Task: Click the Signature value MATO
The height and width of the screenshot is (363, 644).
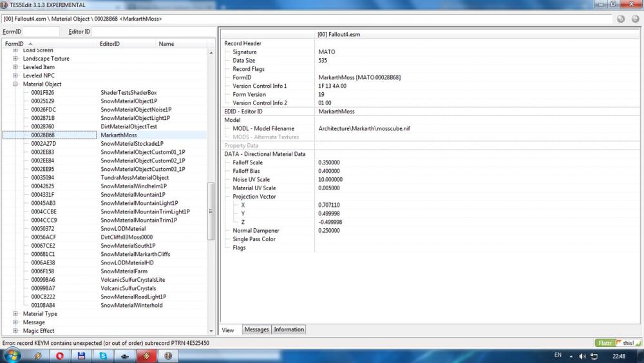Action: 327,52
